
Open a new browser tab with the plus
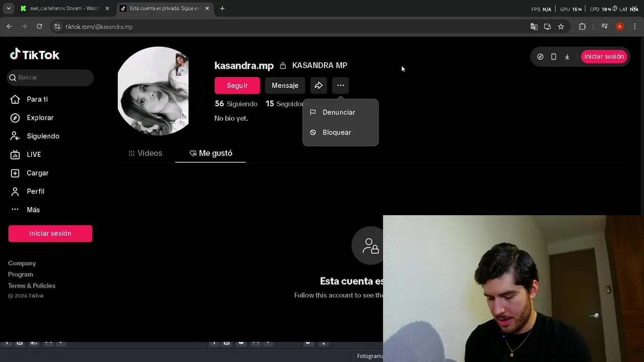[x=222, y=9]
